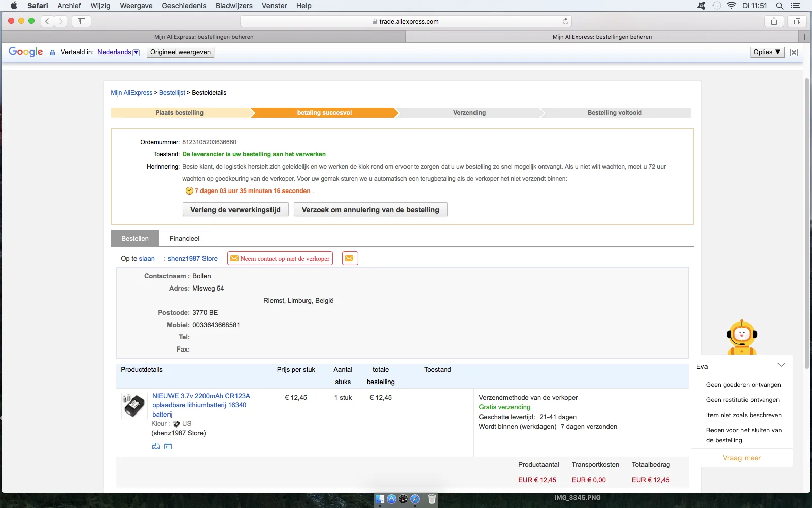The height and width of the screenshot is (508, 812).
Task: Open the Bestellijst breadcrumb link
Action: (x=172, y=93)
